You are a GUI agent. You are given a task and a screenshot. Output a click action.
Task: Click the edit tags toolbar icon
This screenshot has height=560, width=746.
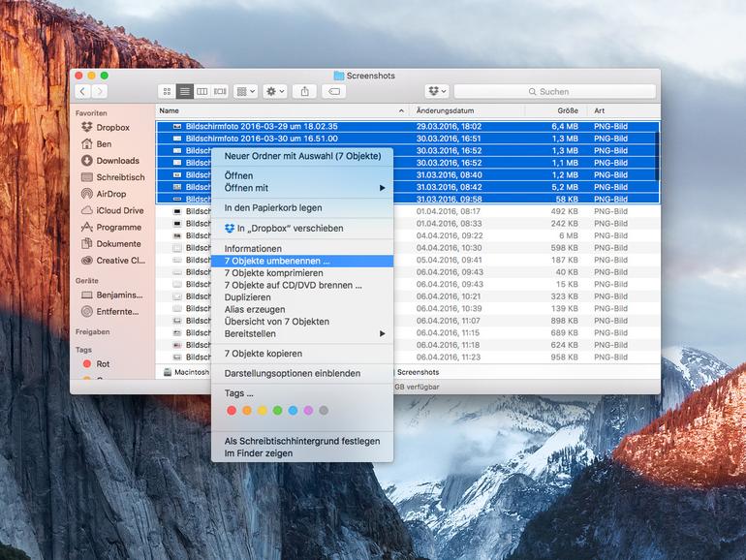tap(333, 91)
